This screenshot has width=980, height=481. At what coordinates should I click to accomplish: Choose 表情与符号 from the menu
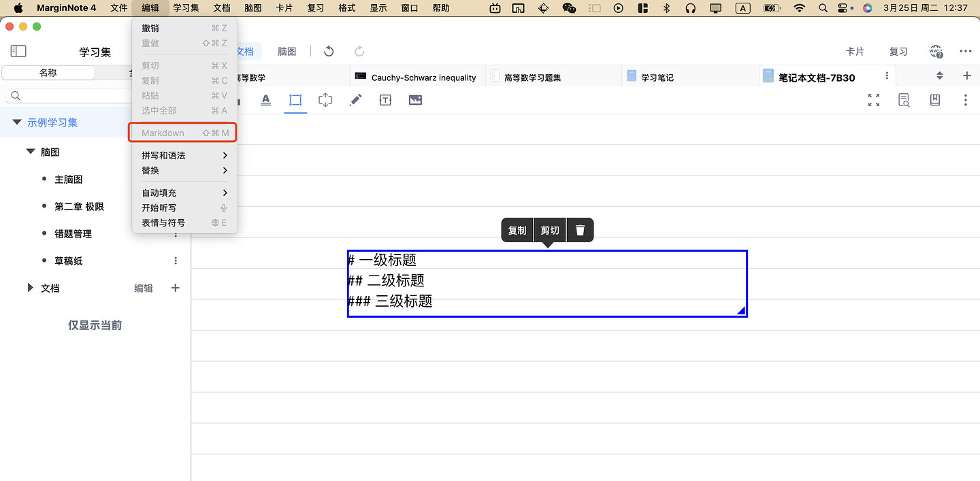pos(184,222)
